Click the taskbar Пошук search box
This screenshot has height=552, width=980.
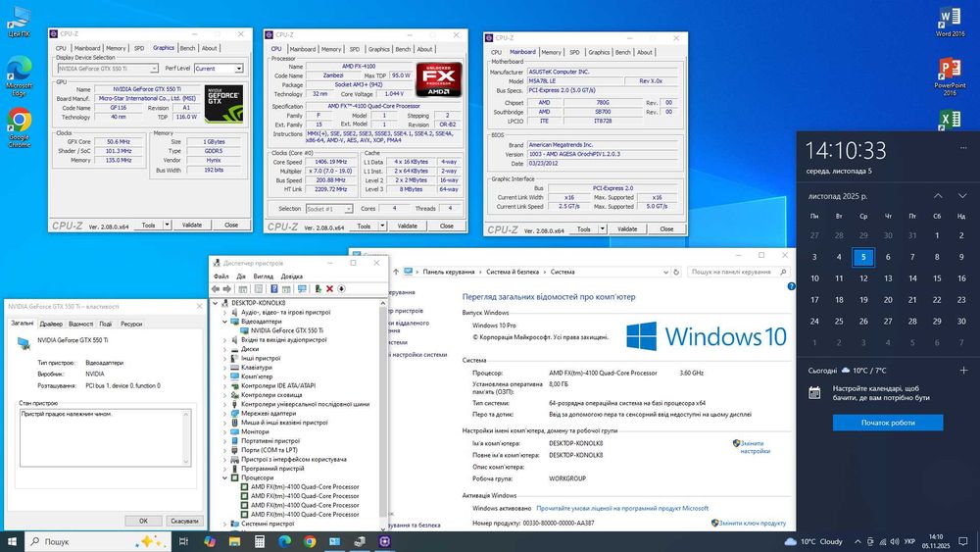[x=98, y=541]
